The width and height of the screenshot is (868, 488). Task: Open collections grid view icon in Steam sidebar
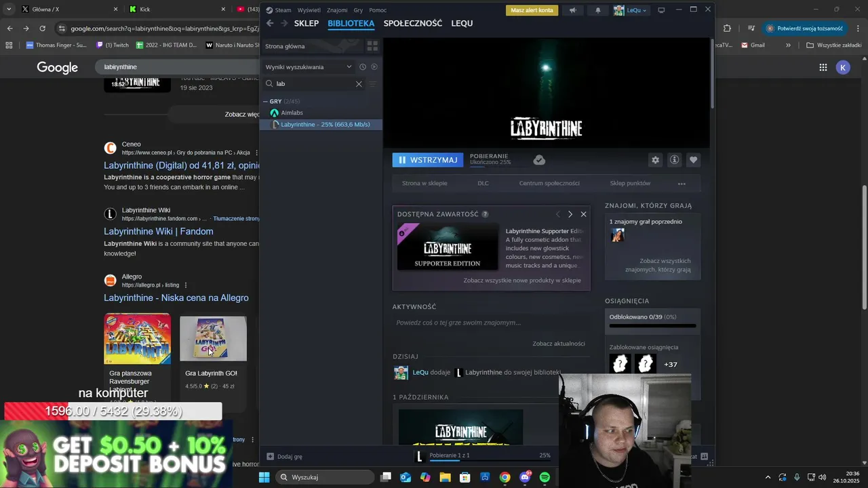(x=372, y=46)
